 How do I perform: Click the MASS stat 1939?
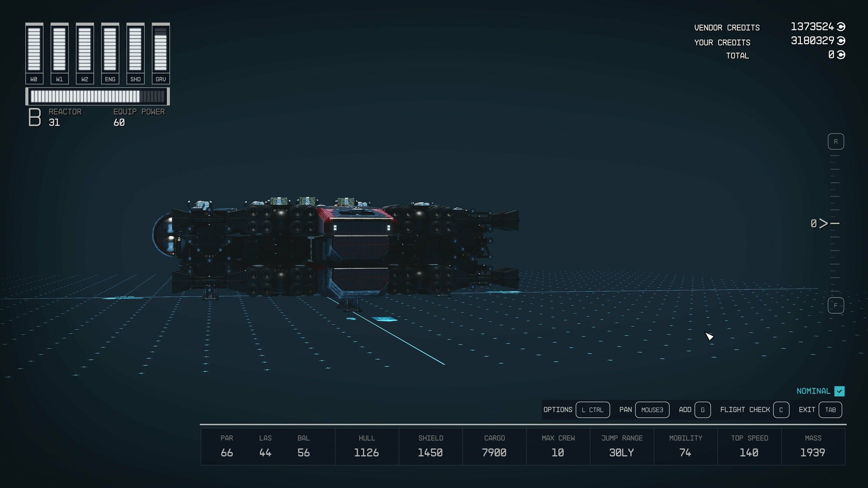pyautogui.click(x=813, y=446)
